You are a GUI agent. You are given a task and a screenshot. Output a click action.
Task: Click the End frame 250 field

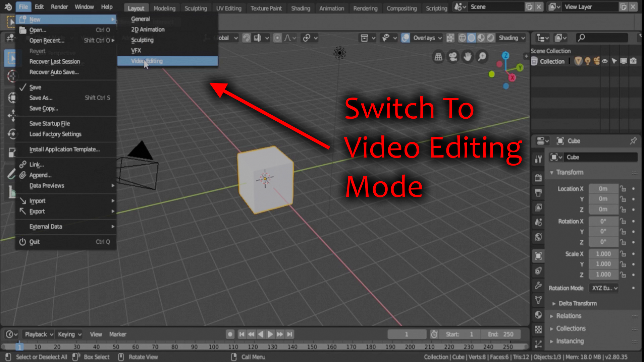coord(501,334)
